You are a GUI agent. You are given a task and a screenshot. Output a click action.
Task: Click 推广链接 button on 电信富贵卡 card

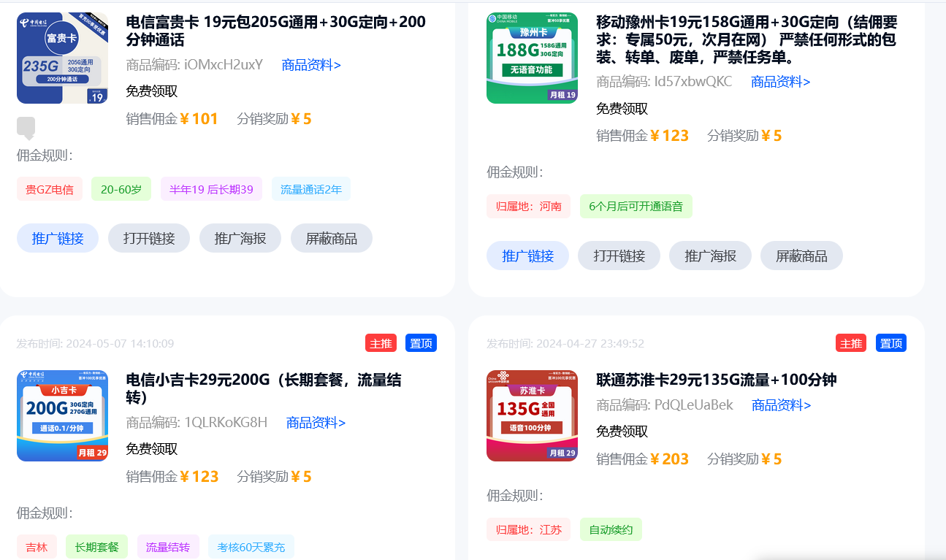(x=58, y=238)
